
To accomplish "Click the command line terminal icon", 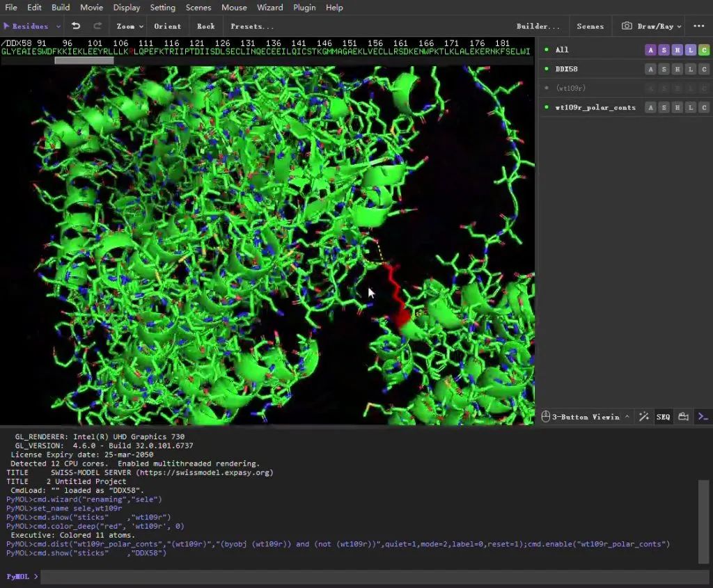I will click(x=703, y=417).
